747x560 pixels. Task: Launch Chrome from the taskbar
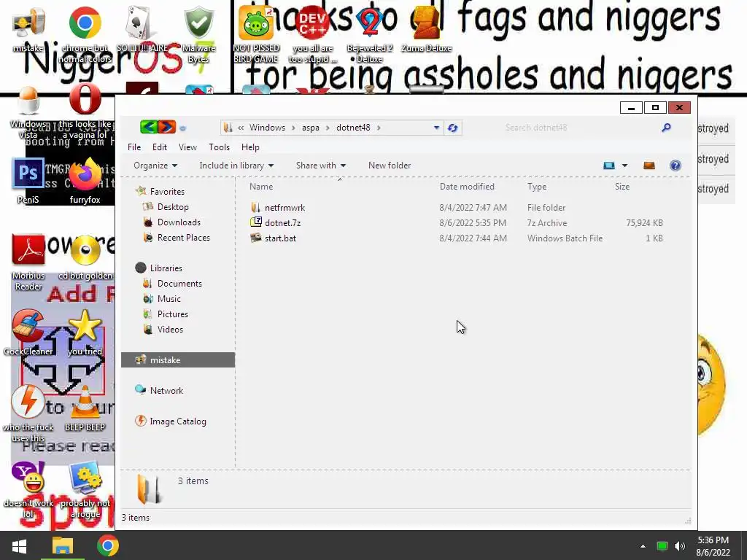108,545
